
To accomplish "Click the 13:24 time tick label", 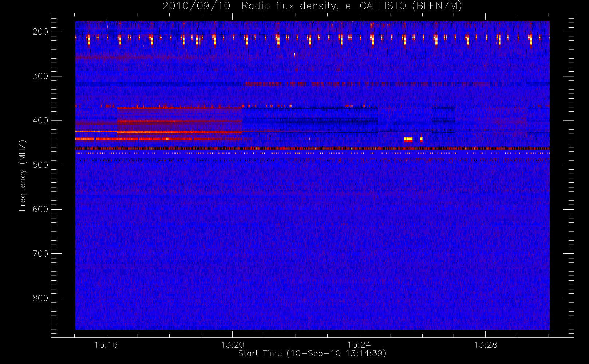I will tap(359, 345).
